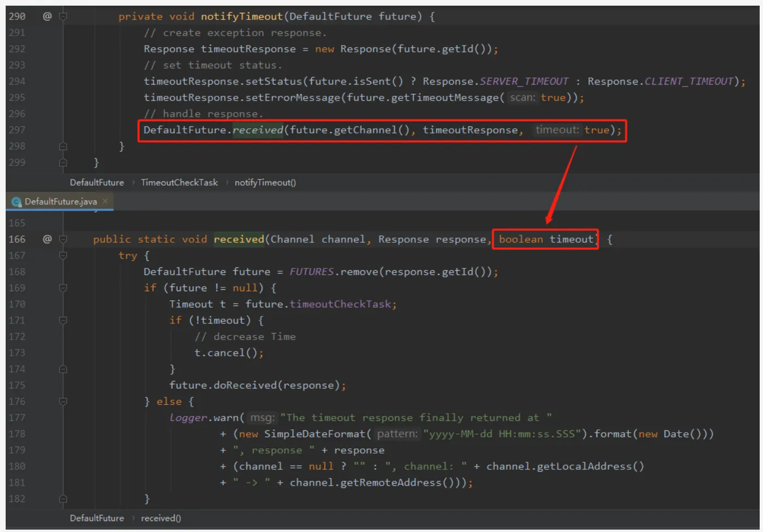
Task: Collapse the notifyTimeout method at line 290
Action: [63, 16]
